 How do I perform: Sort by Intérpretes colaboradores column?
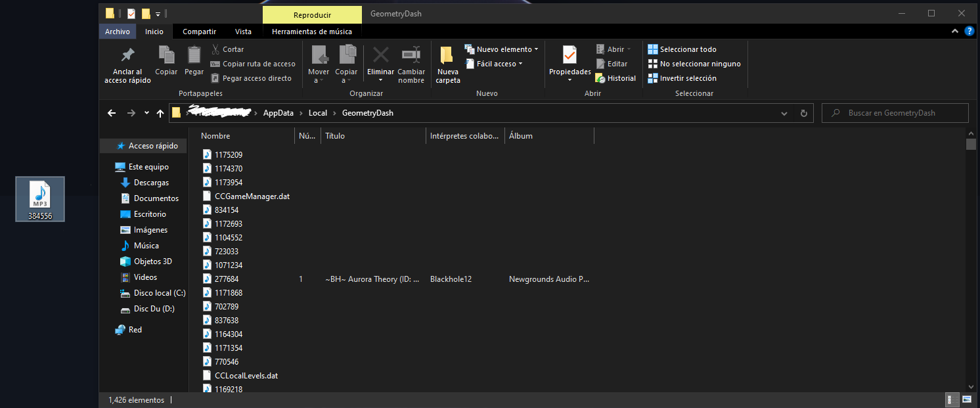[465, 136]
